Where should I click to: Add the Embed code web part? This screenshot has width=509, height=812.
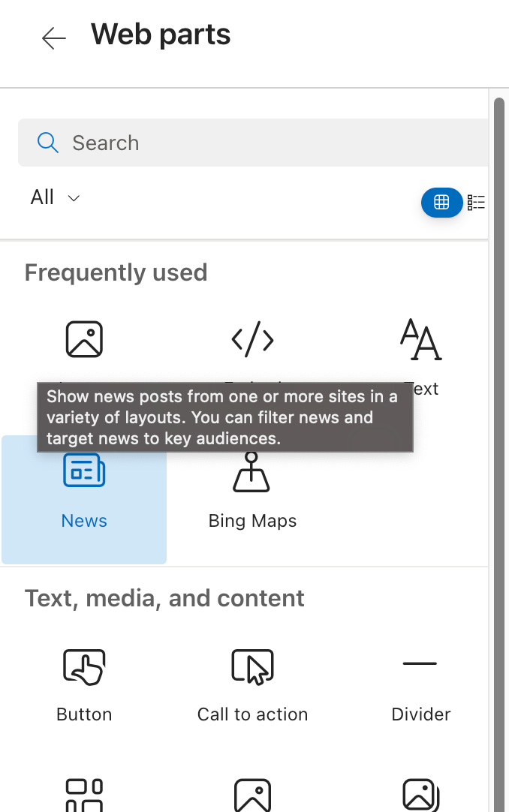tap(252, 340)
